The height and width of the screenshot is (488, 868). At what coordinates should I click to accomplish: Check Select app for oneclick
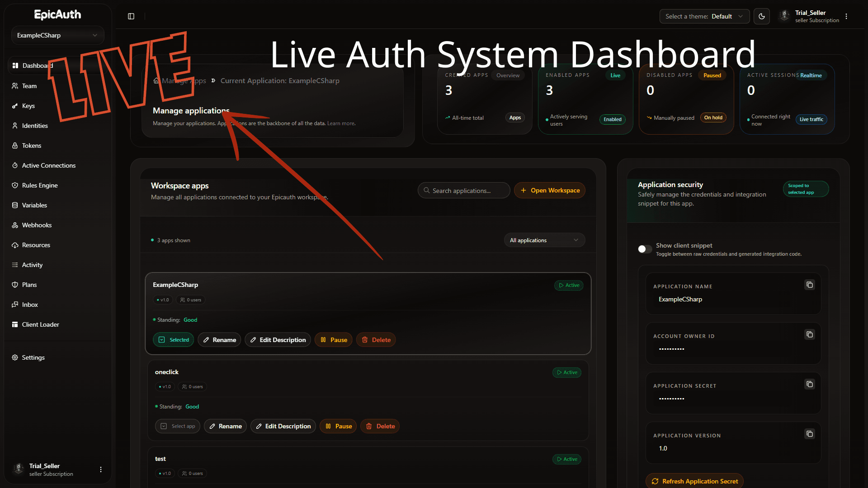point(178,426)
